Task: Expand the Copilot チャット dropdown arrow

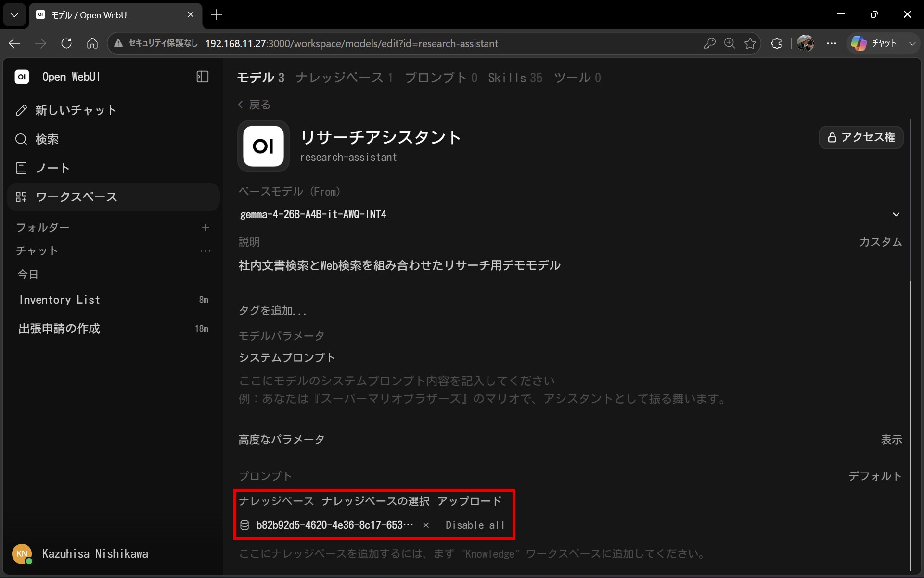Action: click(912, 43)
